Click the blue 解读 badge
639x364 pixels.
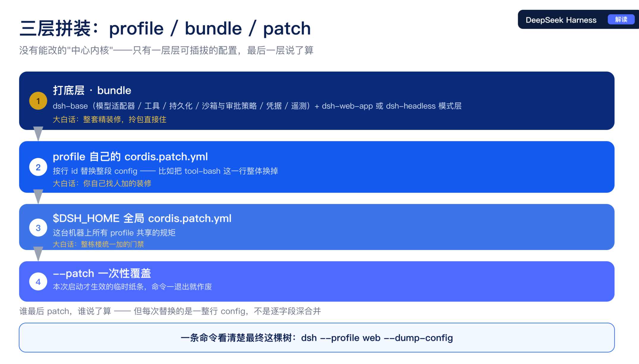[621, 20]
